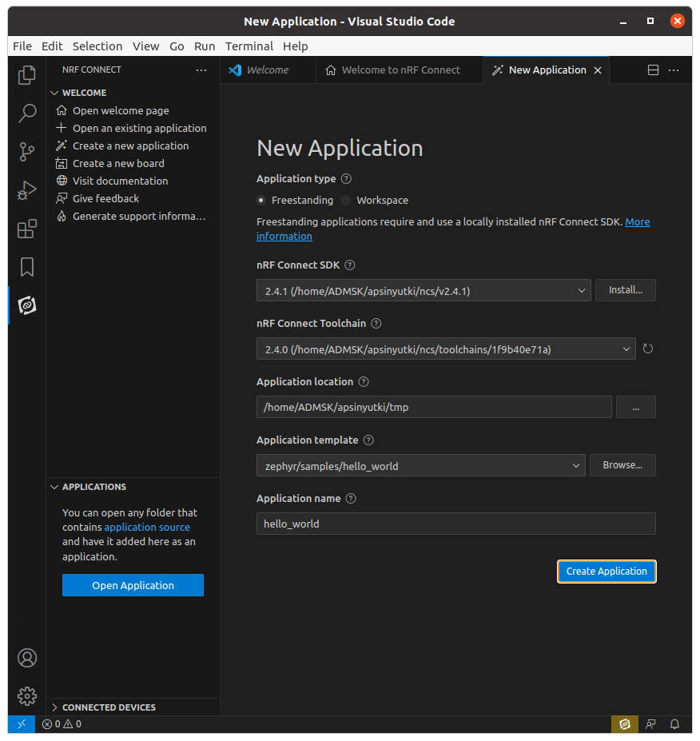This screenshot has height=741, width=700.
Task: Toggle the editor layout icon
Action: pyautogui.click(x=653, y=70)
